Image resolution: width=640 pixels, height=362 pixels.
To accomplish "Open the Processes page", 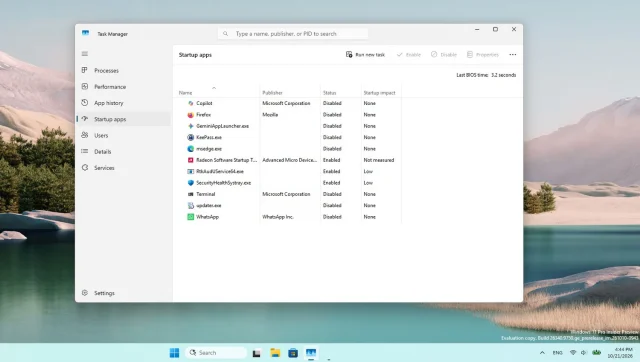I will [123, 70].
